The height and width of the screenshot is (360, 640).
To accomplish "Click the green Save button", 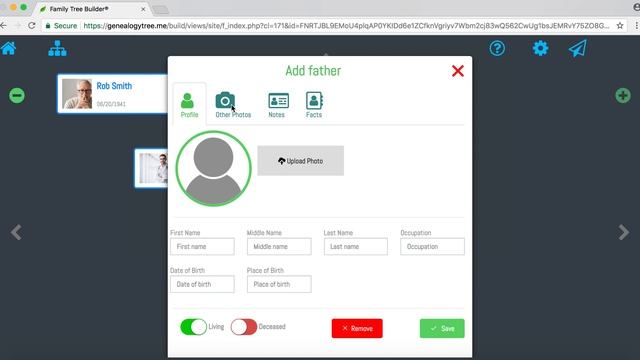I will click(x=442, y=328).
